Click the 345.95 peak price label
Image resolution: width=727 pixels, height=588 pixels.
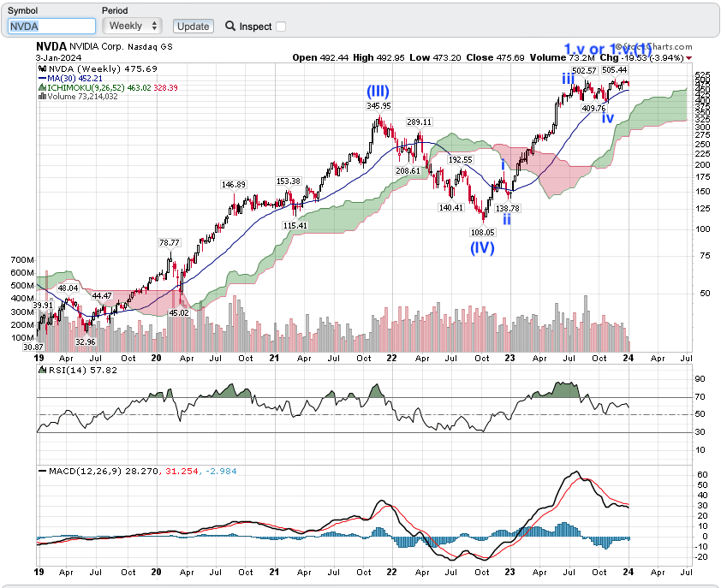pyautogui.click(x=378, y=105)
